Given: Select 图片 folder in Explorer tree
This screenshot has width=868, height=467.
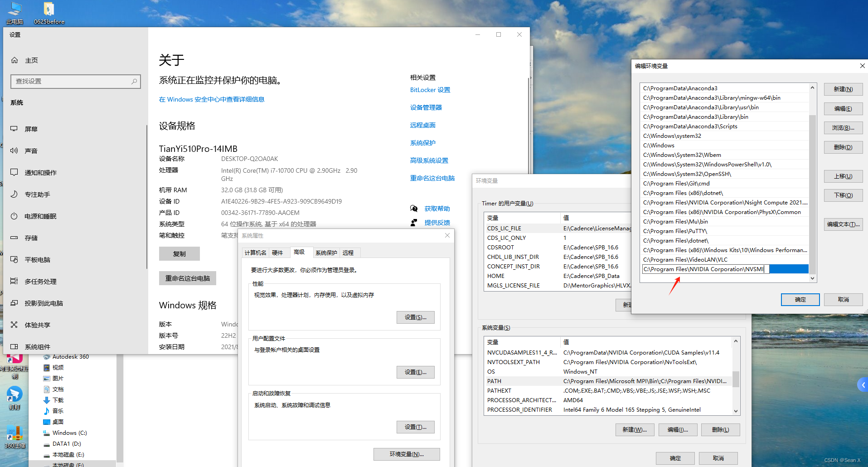Looking at the screenshot, I should (53, 379).
